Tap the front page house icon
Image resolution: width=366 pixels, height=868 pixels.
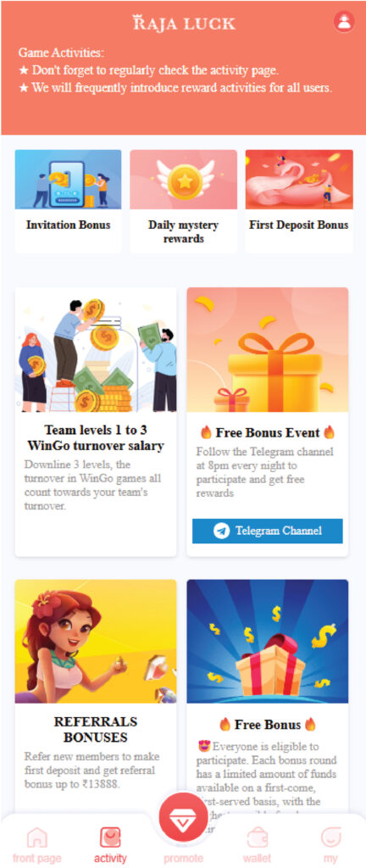[x=37, y=838]
